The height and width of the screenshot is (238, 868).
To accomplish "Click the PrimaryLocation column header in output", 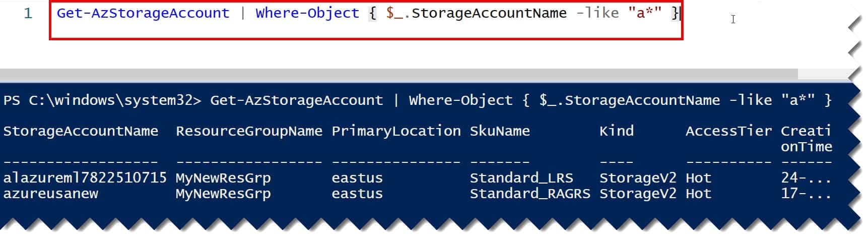I will click(x=396, y=131).
